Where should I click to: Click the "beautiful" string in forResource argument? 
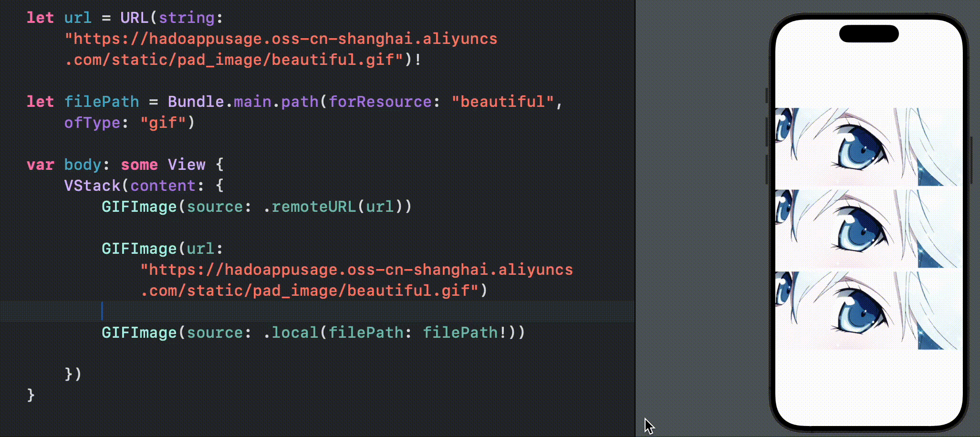coord(502,102)
